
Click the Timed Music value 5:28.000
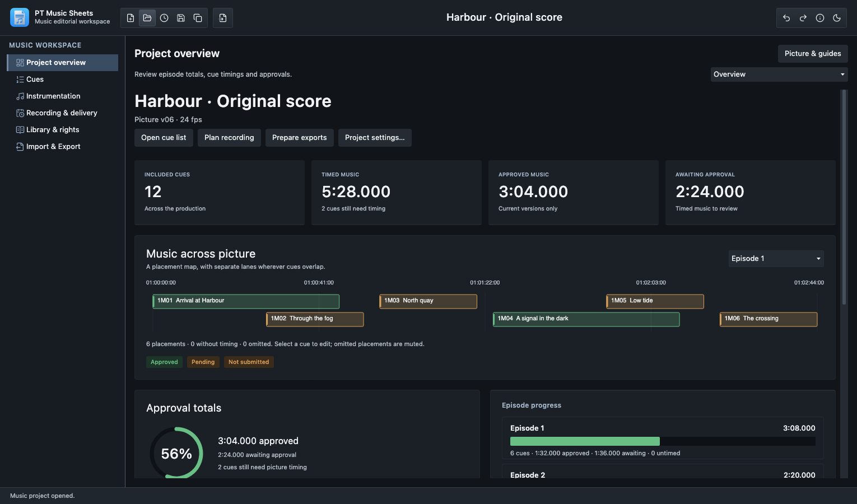tap(356, 192)
